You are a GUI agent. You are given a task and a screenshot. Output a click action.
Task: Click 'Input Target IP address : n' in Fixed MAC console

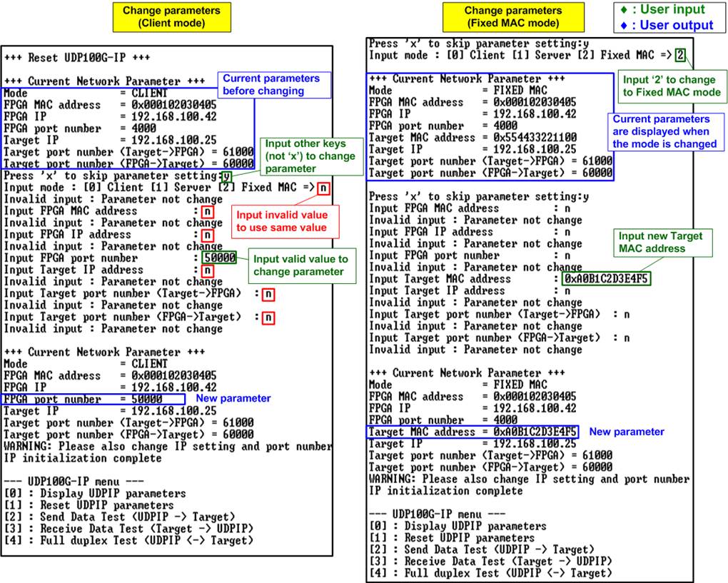point(470,291)
